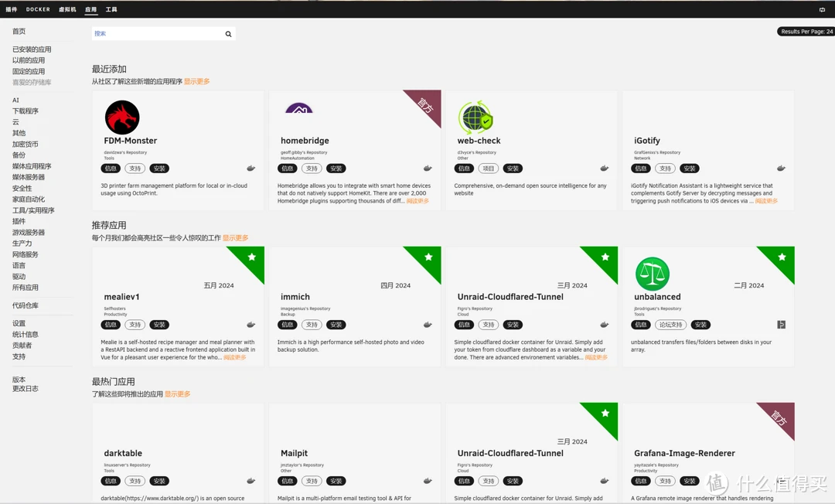Click 信息 button on FDM-Monster card
The height and width of the screenshot is (504, 835).
click(111, 169)
